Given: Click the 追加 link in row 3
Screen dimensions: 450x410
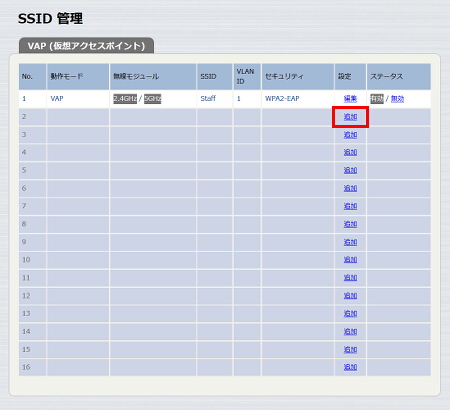Looking at the screenshot, I should (x=350, y=135).
